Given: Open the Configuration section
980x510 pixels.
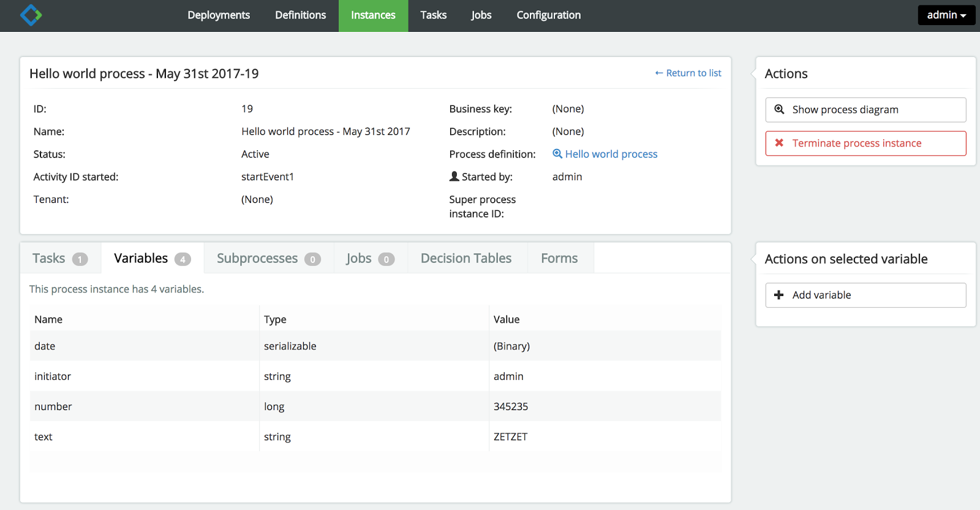Looking at the screenshot, I should pyautogui.click(x=548, y=15).
